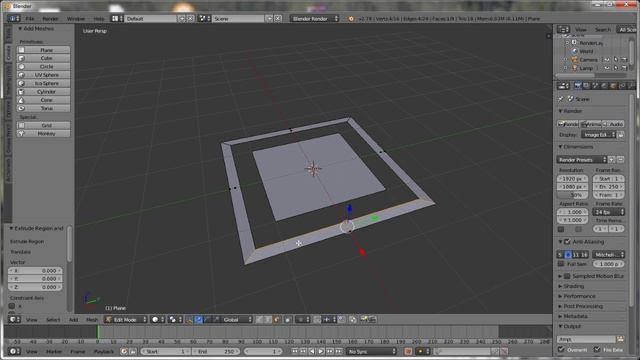Image resolution: width=640 pixels, height=360 pixels.
Task: Click the Grid primitive icon
Action: click(x=21, y=125)
